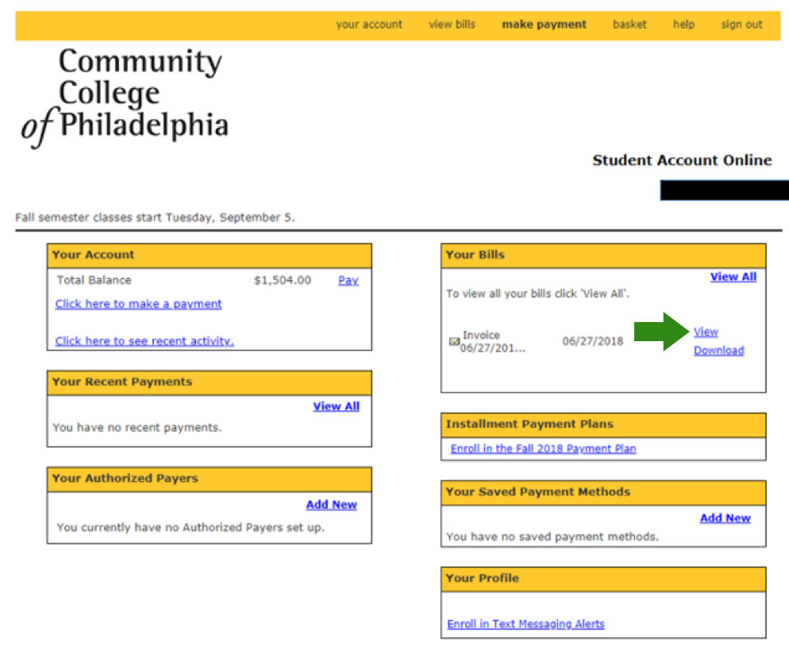
Task: Switch to the view bills section
Action: [x=451, y=25]
